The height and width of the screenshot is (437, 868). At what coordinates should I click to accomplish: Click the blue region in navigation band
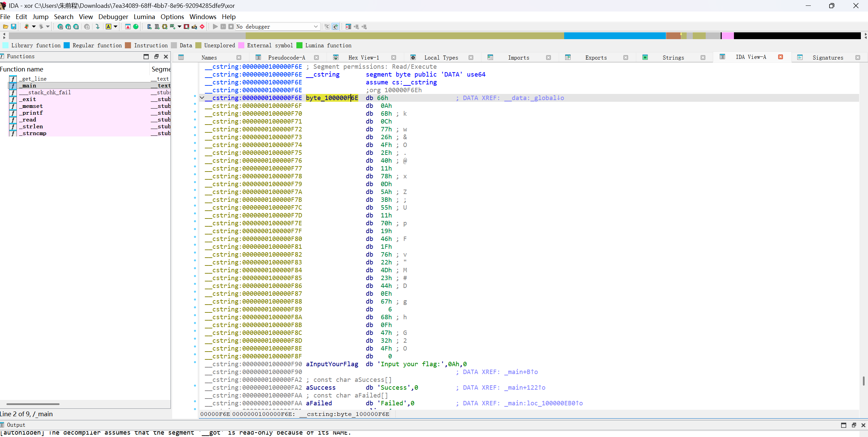pyautogui.click(x=614, y=36)
